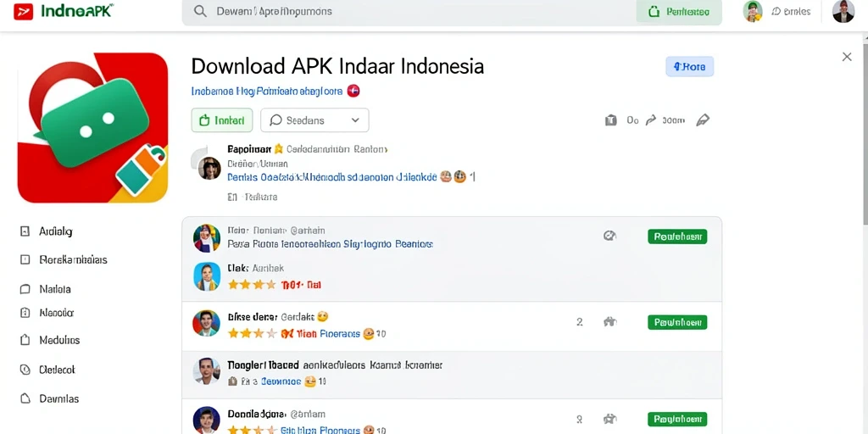
Task: Click the green button in Gerdake row
Action: [x=677, y=322]
